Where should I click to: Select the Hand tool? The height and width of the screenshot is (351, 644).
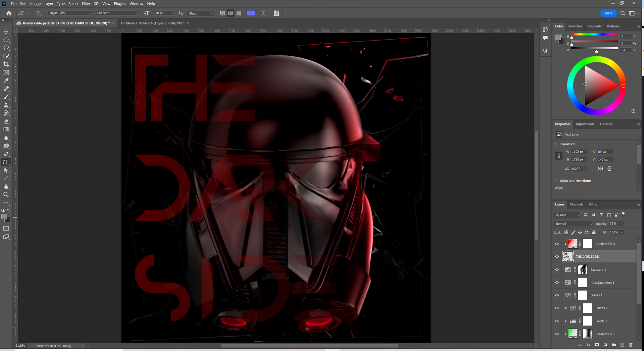(6, 187)
